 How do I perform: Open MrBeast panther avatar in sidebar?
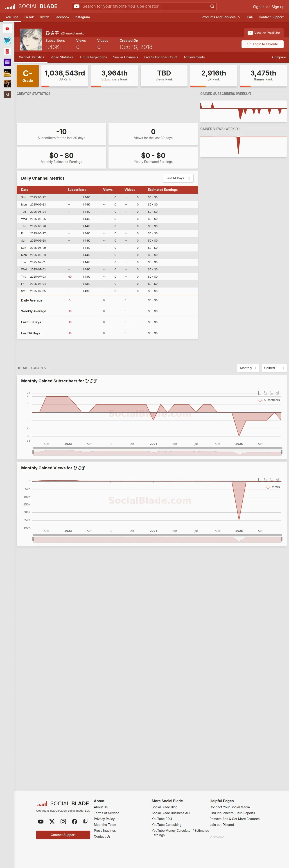[x=7, y=41]
